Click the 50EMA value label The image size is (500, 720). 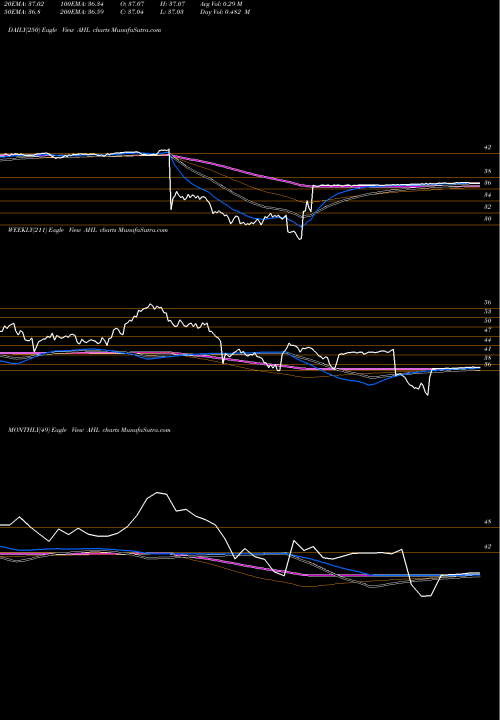click(22, 12)
